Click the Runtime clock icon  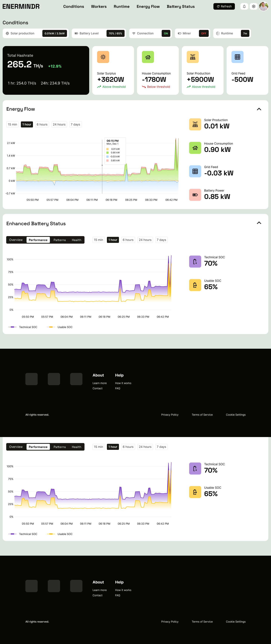pyautogui.click(x=218, y=33)
